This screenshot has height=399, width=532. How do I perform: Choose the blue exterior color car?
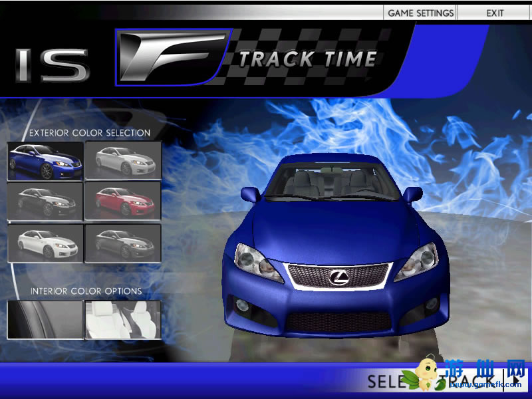click(x=45, y=161)
